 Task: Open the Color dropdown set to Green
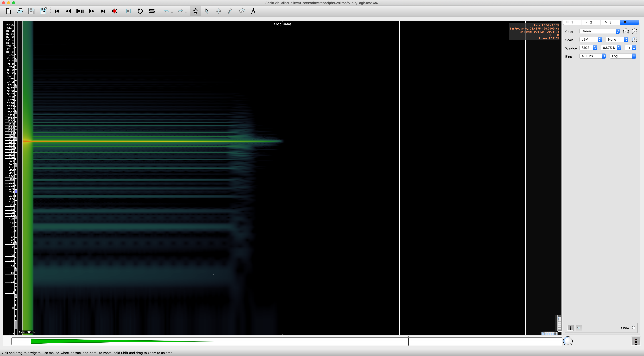point(599,31)
